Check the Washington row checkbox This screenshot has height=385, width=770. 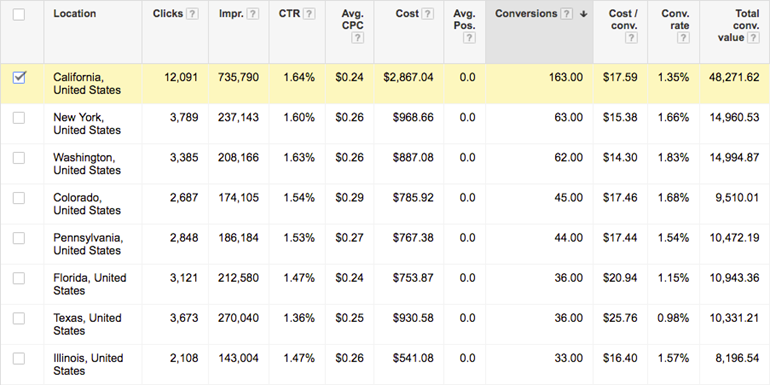point(19,158)
